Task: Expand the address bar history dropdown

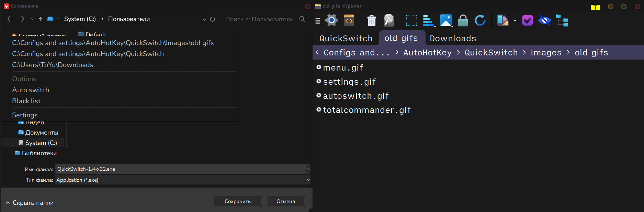Action: (204, 19)
